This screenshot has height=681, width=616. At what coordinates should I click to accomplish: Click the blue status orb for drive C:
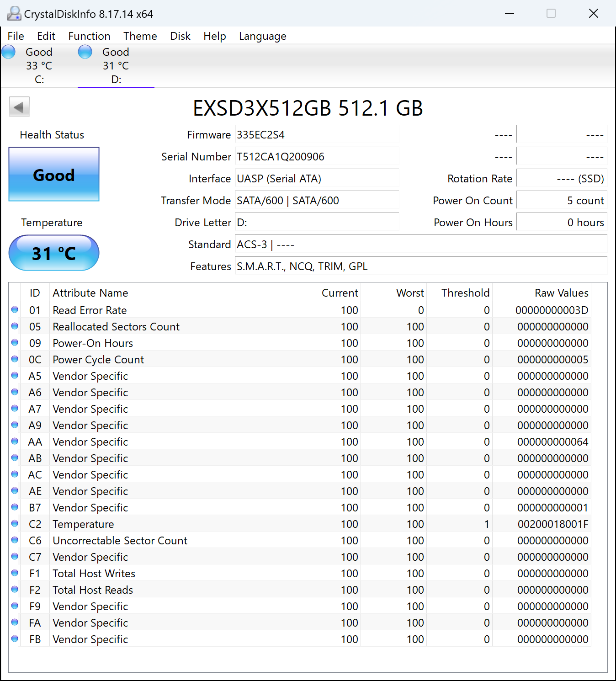[9, 52]
